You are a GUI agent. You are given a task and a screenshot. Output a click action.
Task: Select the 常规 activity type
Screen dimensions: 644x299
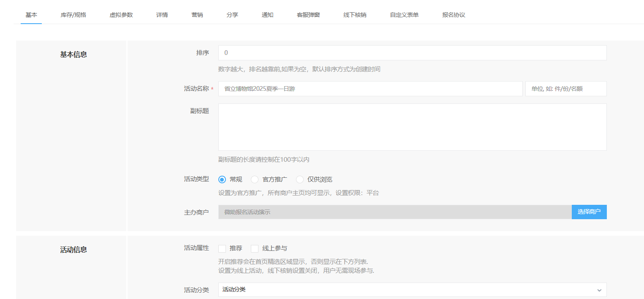222,179
